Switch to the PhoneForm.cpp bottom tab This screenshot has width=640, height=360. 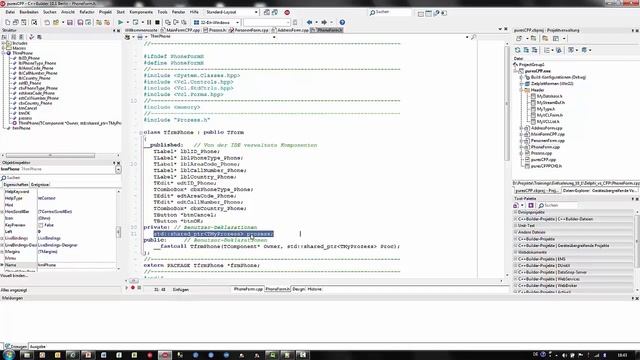coord(248,289)
